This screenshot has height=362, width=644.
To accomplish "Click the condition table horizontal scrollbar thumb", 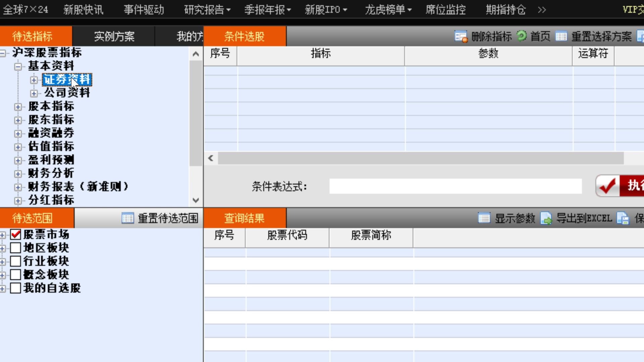I will pos(421,158).
